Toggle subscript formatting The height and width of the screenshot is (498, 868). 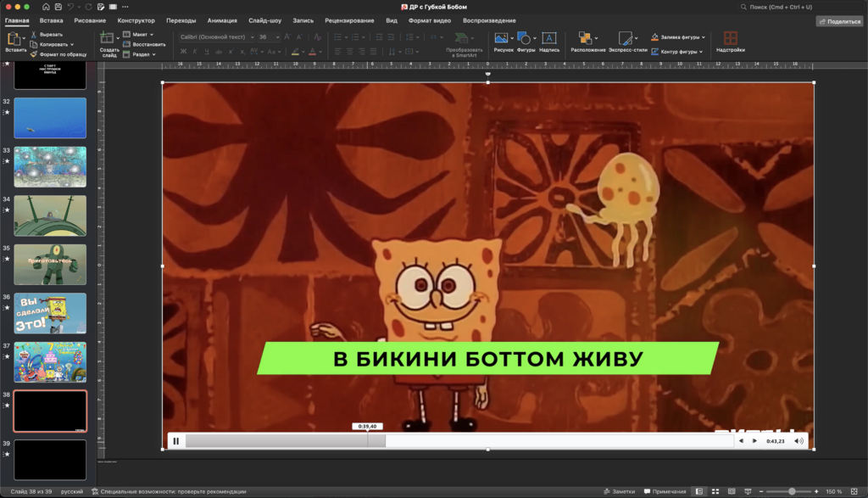point(242,52)
